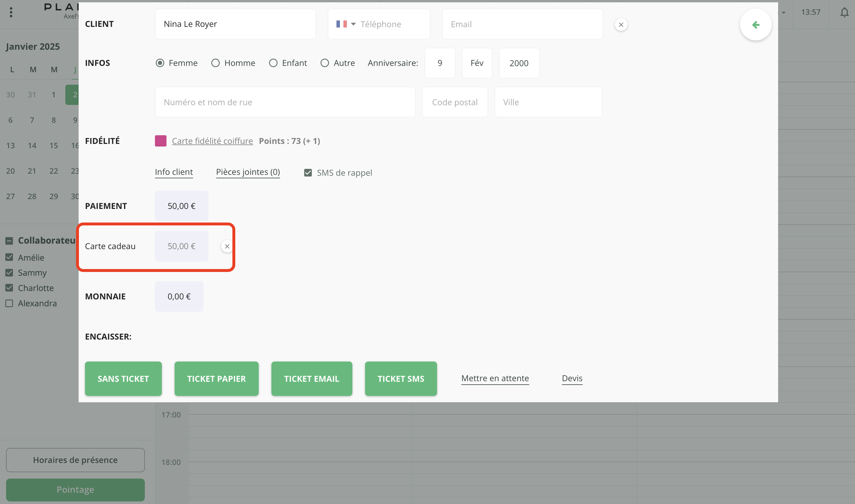Click the Email input field
This screenshot has height=504, width=855.
tap(522, 24)
